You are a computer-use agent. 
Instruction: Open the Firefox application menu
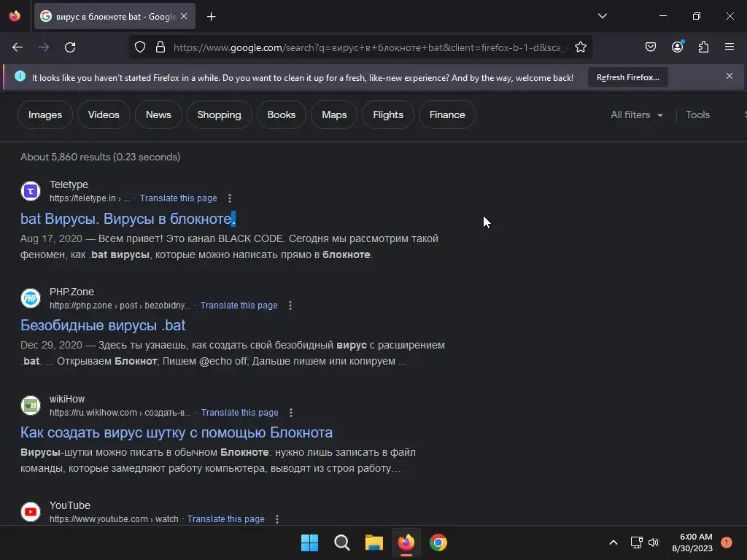click(x=729, y=47)
